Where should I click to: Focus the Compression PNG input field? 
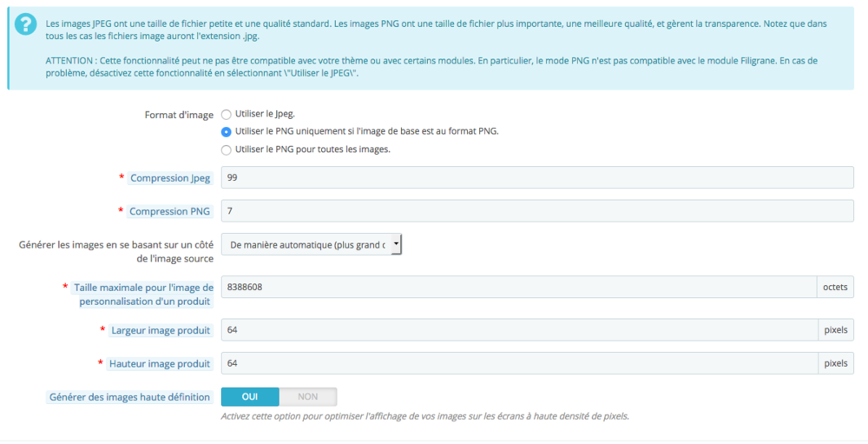(537, 210)
